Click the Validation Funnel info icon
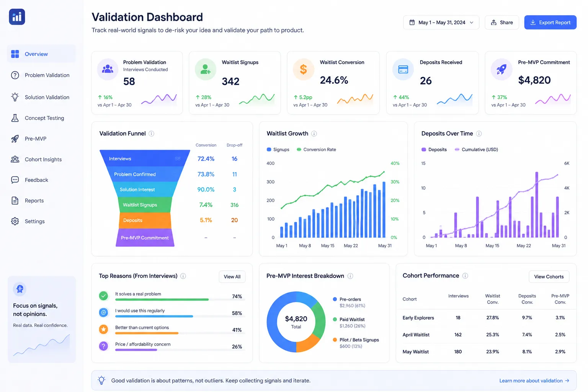 pyautogui.click(x=151, y=134)
